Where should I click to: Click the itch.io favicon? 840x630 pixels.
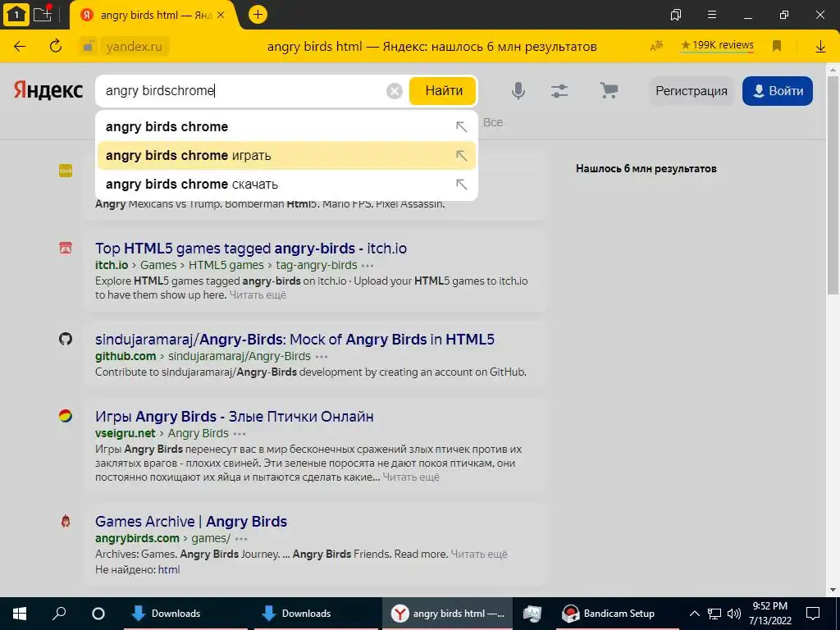tap(66, 248)
